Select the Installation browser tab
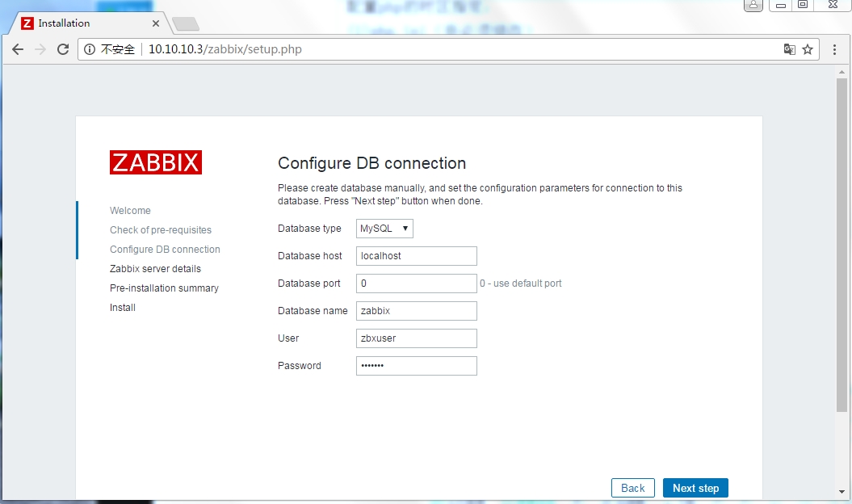 [x=90, y=23]
